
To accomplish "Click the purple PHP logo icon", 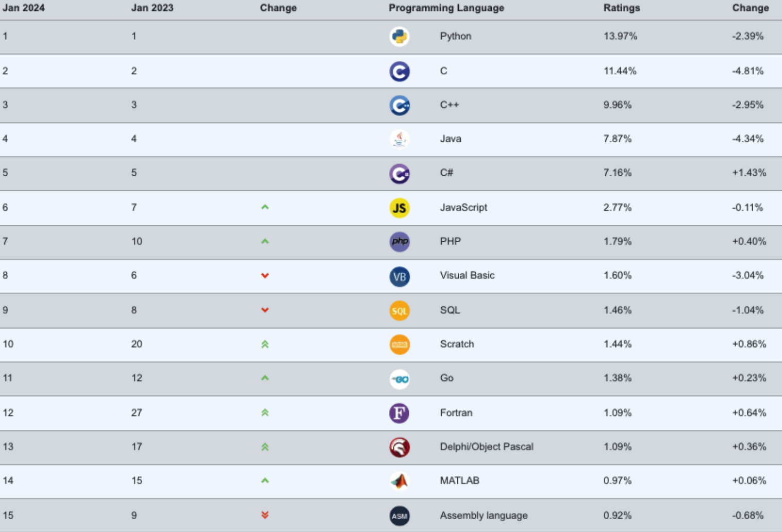I will 400,242.
